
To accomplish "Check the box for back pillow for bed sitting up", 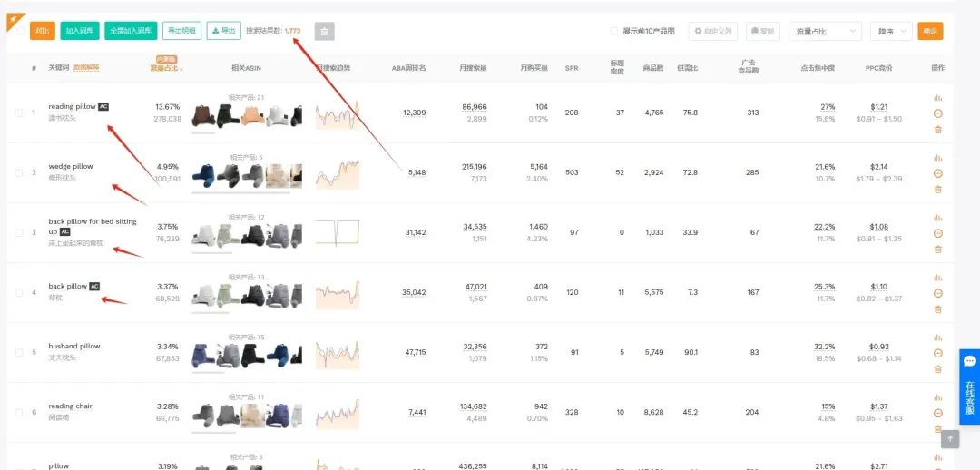I will pos(19,233).
